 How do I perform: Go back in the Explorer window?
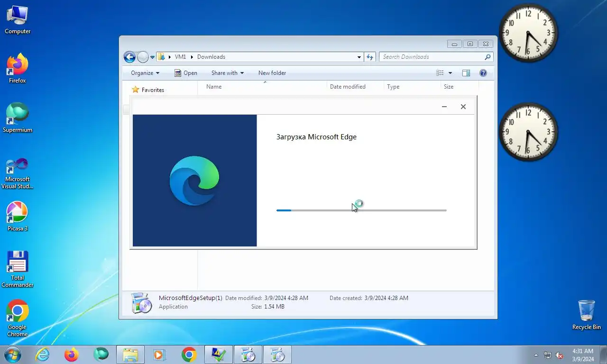pyautogui.click(x=129, y=57)
